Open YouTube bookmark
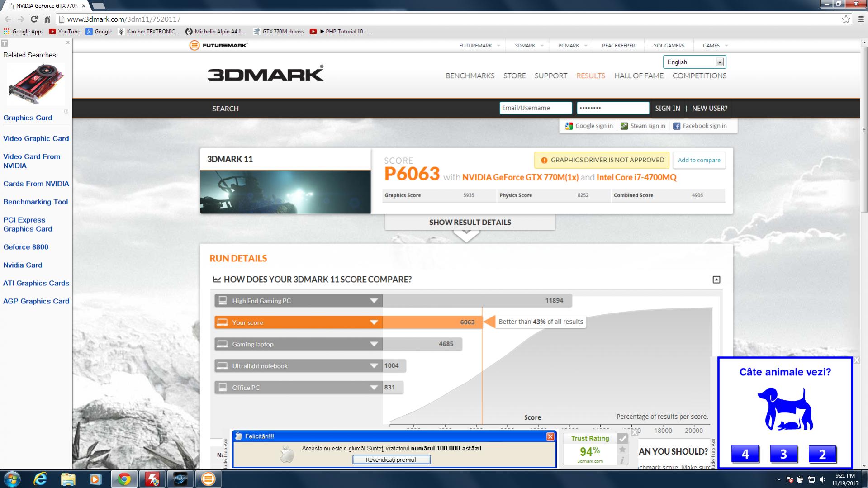 coord(64,31)
